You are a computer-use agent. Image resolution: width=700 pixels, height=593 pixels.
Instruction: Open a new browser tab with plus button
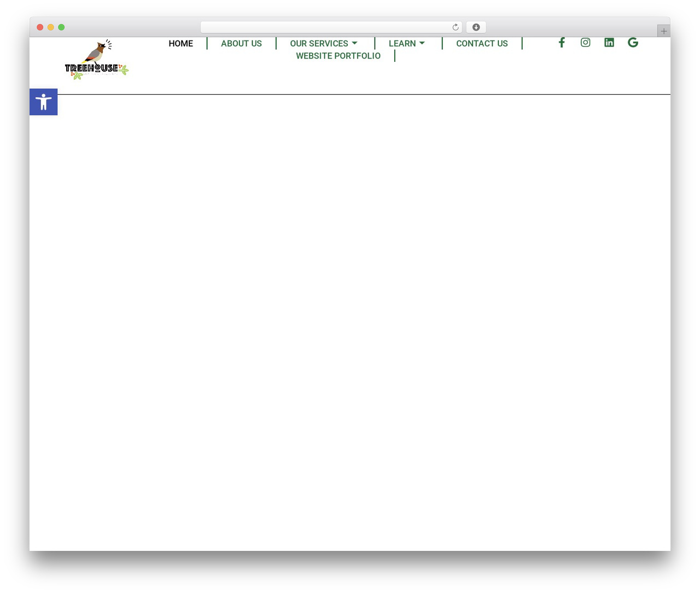(663, 31)
